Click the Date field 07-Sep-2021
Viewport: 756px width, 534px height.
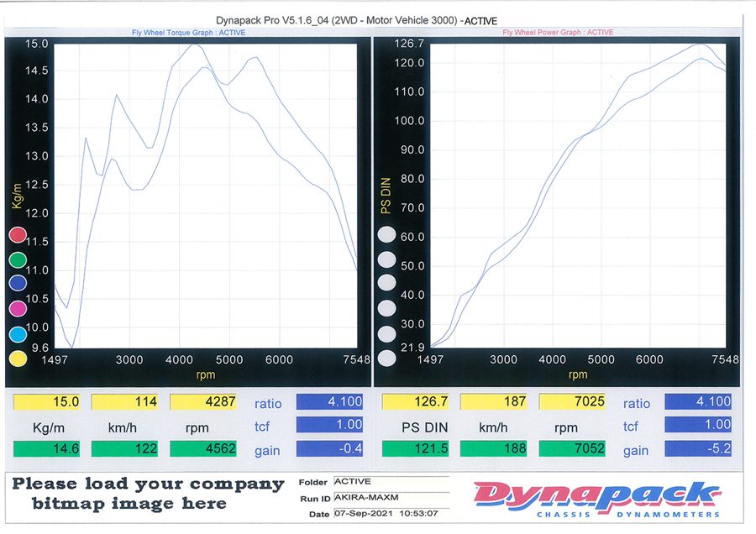point(391,514)
